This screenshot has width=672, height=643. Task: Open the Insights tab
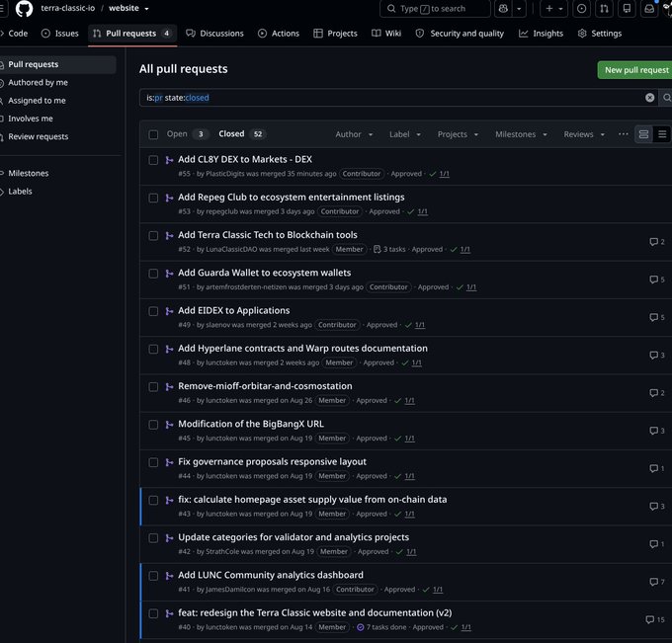[x=541, y=34]
